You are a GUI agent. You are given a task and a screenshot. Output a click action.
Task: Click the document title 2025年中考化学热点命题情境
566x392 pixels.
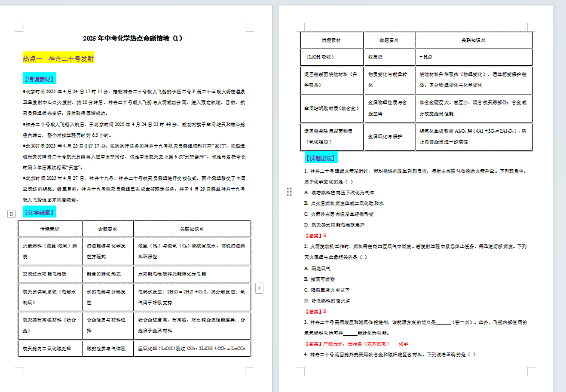pos(133,38)
